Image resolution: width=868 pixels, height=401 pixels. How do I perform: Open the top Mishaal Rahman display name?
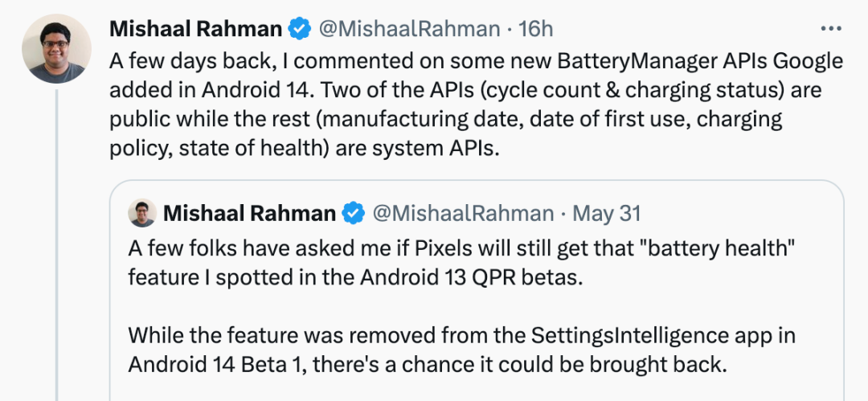195,30
